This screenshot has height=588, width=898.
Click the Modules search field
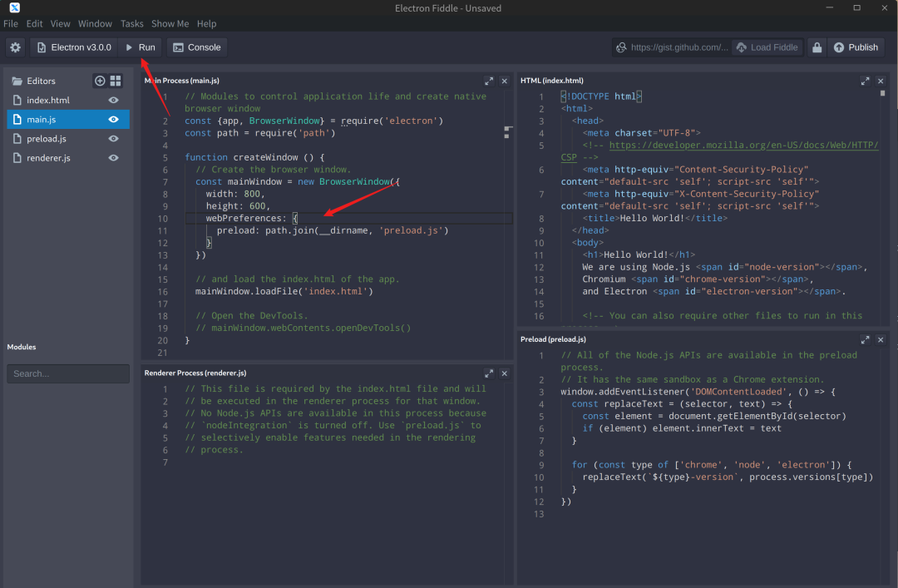(68, 373)
